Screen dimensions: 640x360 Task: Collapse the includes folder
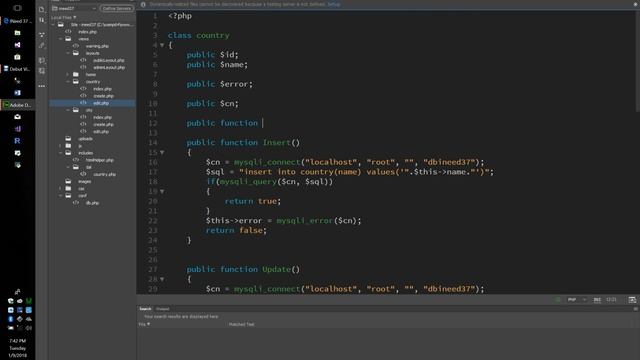tap(61, 153)
